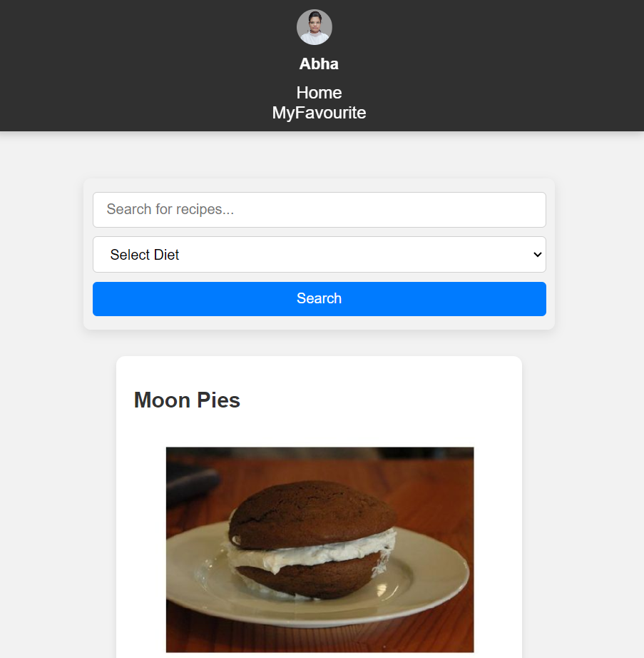This screenshot has height=658, width=644.
Task: Click the Abha username label
Action: (x=319, y=64)
